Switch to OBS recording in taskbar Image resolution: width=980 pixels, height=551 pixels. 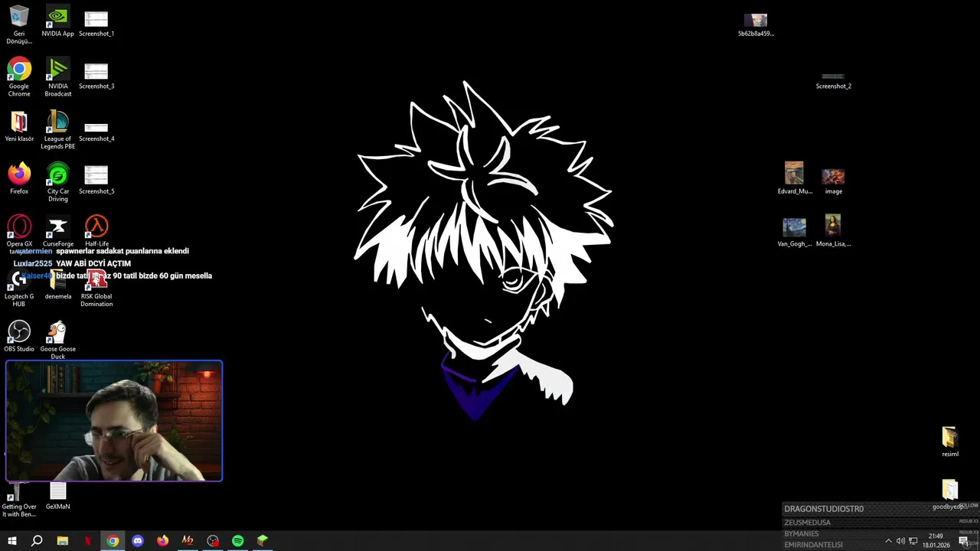[x=213, y=540]
